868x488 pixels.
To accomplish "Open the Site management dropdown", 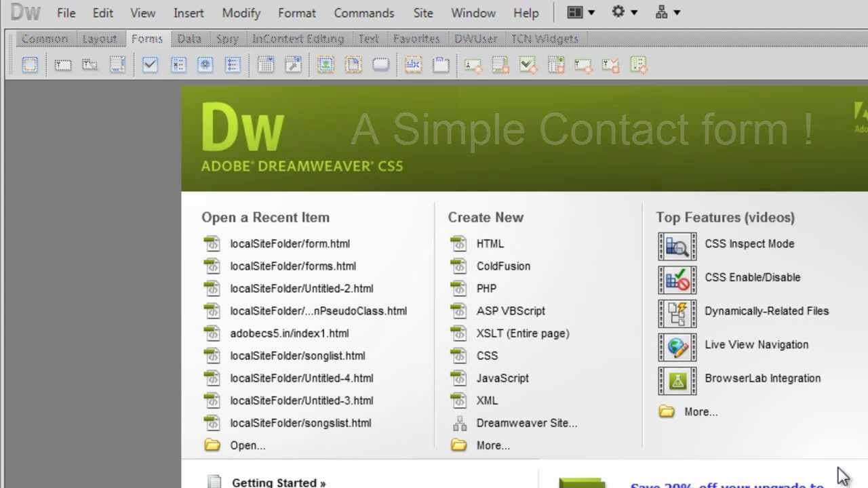I will click(668, 12).
